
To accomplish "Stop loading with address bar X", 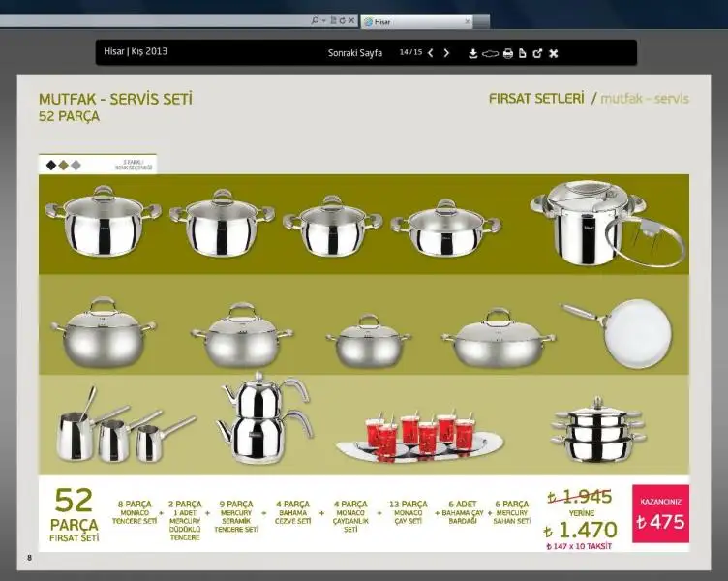I will click(x=351, y=21).
